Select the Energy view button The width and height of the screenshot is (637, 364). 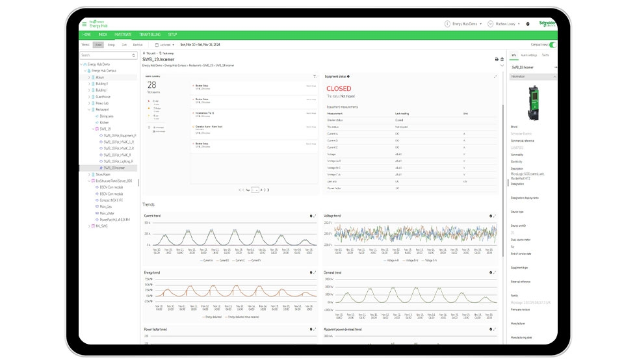coord(111,45)
